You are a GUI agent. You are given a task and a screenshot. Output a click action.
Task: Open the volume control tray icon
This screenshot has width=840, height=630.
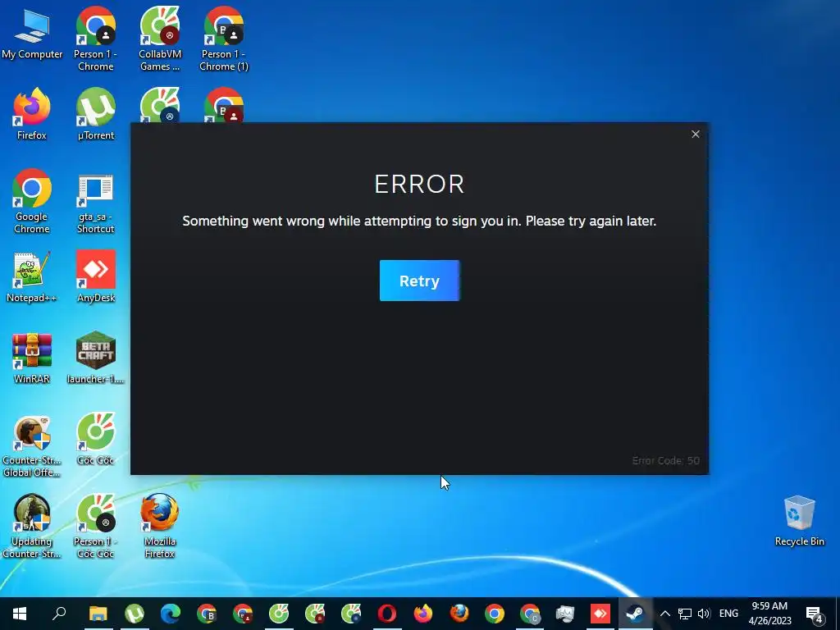[x=704, y=614]
